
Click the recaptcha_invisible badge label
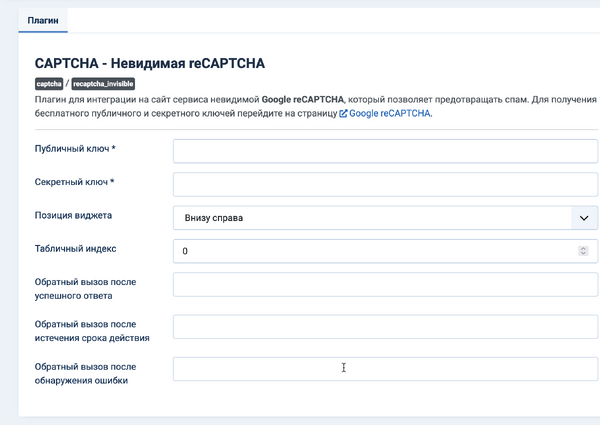[103, 84]
